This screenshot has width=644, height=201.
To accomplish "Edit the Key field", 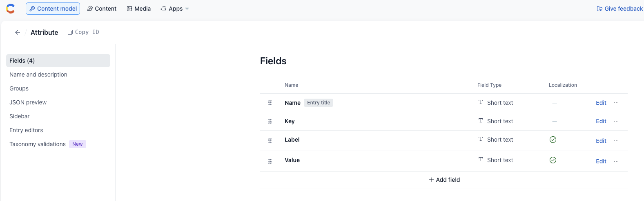I will pos(601,121).
